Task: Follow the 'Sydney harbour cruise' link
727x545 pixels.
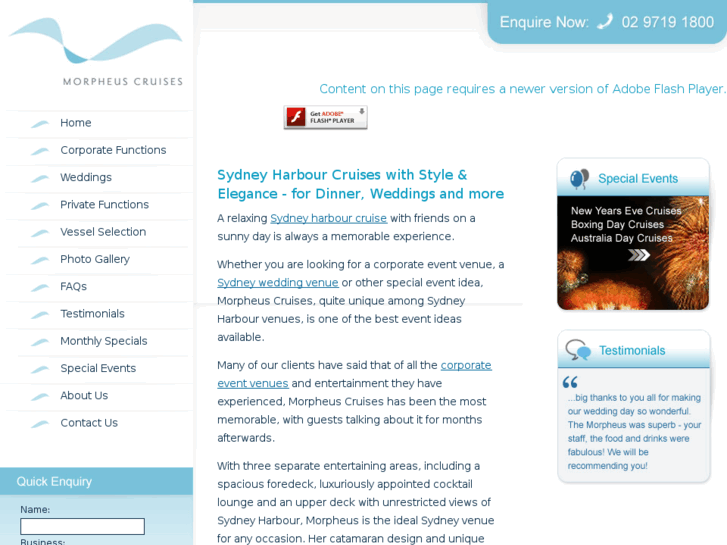Action: [x=328, y=218]
